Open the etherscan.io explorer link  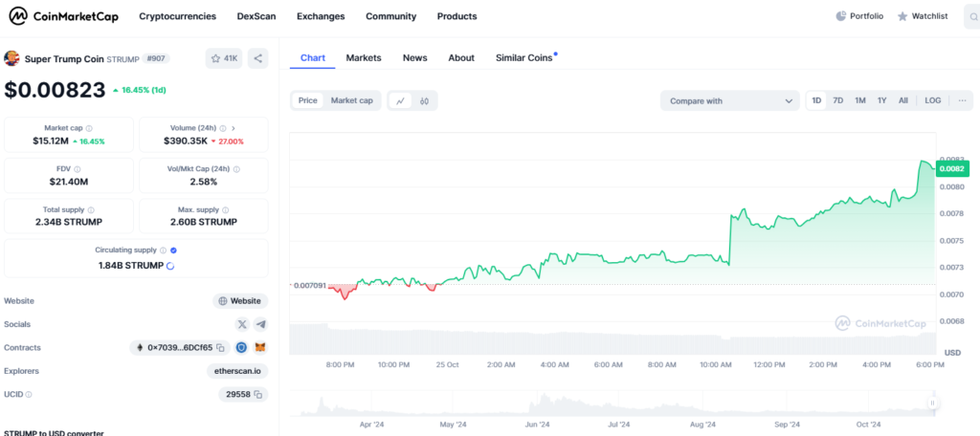(x=237, y=371)
